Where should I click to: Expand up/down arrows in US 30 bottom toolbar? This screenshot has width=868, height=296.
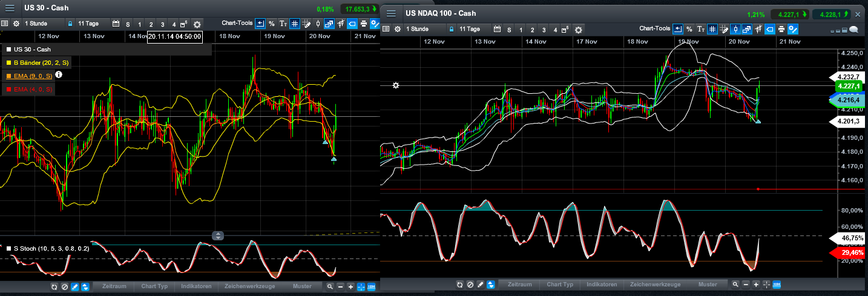pyautogui.click(x=85, y=286)
